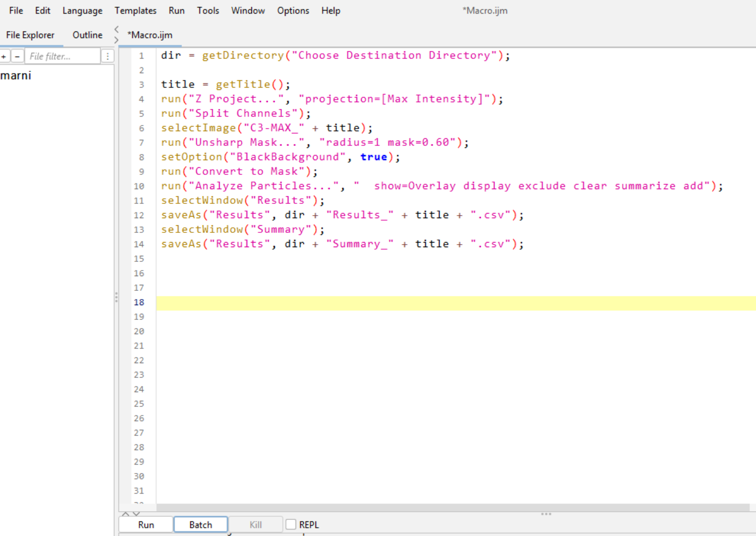This screenshot has height=536, width=756.
Task: Select the marni folder in File Explorer
Action: (16, 75)
